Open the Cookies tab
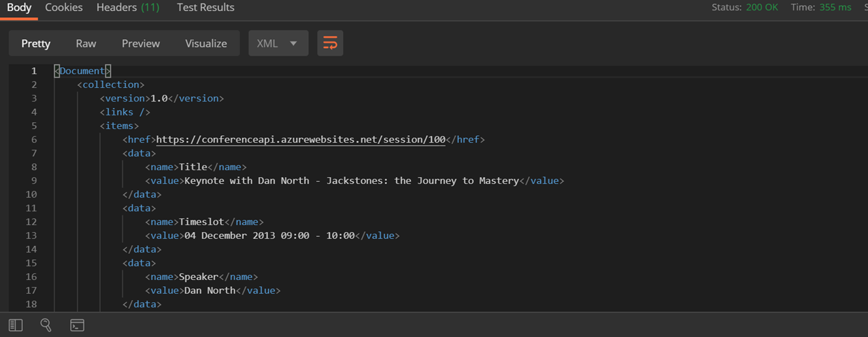This screenshot has height=337, width=868. click(x=64, y=8)
